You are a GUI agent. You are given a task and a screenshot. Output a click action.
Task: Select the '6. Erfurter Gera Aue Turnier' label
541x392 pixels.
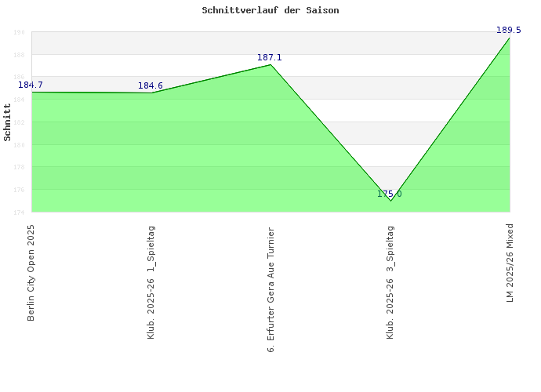pyautogui.click(x=270, y=289)
